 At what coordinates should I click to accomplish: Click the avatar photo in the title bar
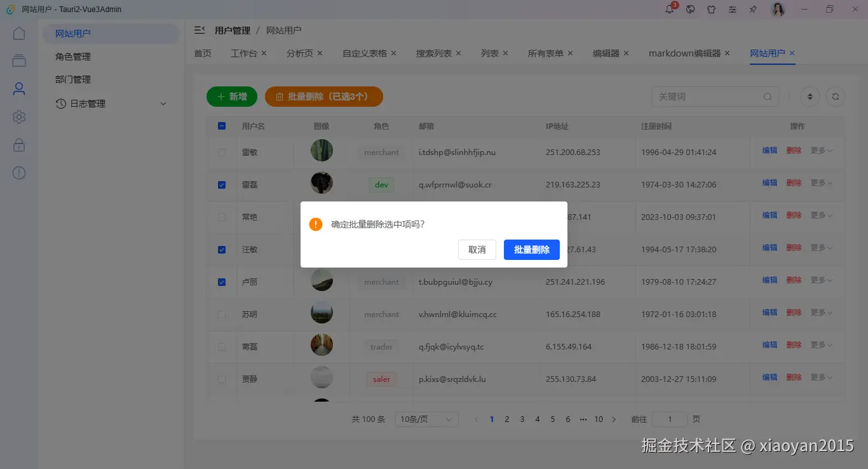tap(778, 9)
